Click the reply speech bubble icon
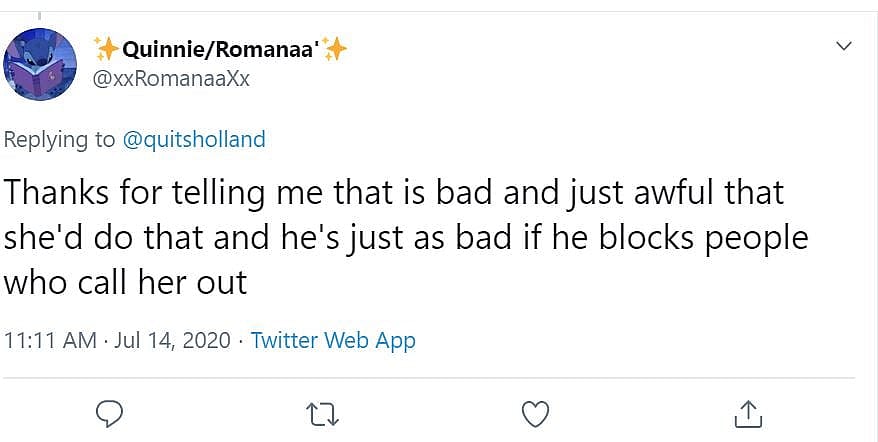The image size is (878, 442). click(x=111, y=412)
